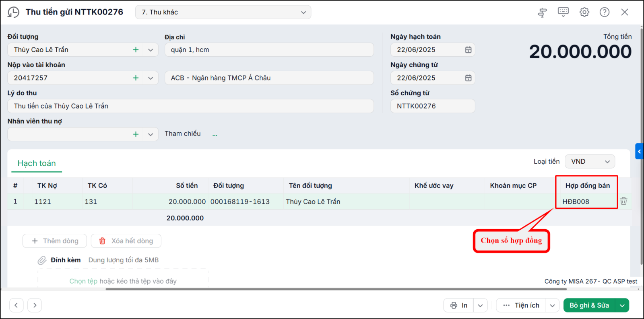This screenshot has height=319, width=644.
Task: Expand the Đối tượng dropdown arrow
Action: [x=151, y=50]
